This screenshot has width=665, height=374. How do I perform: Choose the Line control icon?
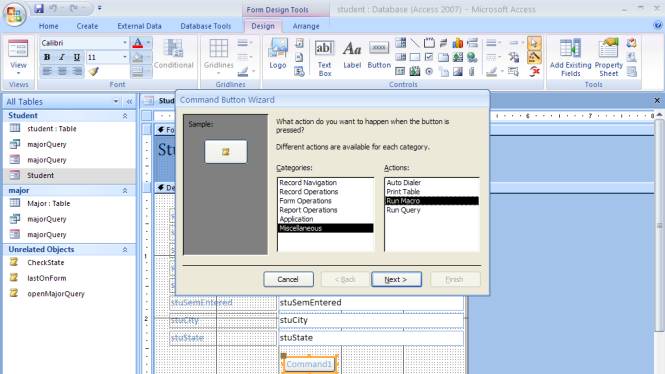415,43
